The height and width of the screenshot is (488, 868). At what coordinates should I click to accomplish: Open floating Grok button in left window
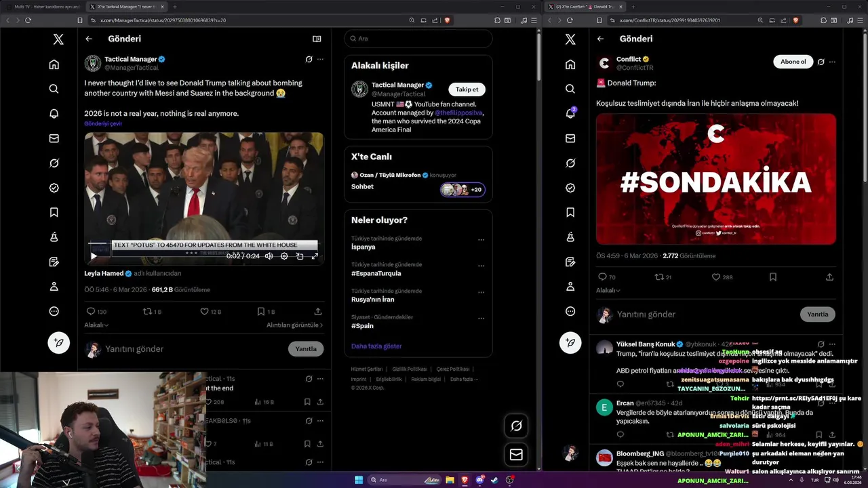(x=516, y=426)
